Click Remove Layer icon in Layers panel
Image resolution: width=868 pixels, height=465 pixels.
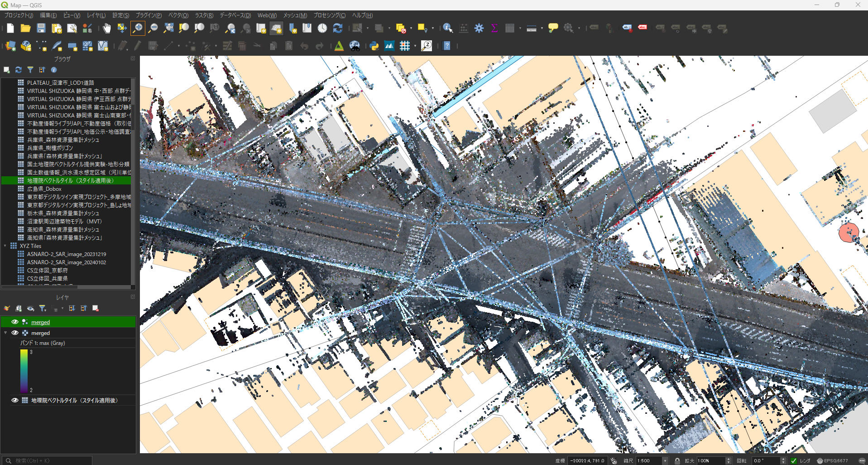pyautogui.click(x=96, y=309)
